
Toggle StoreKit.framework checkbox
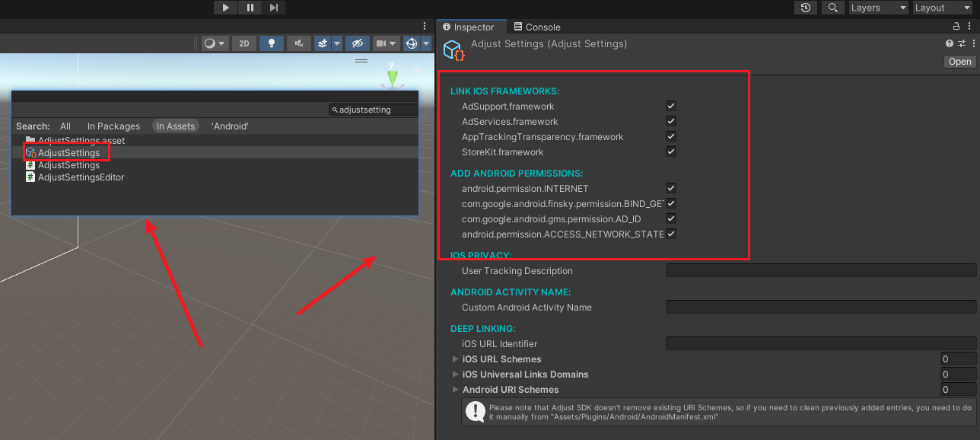pos(670,151)
